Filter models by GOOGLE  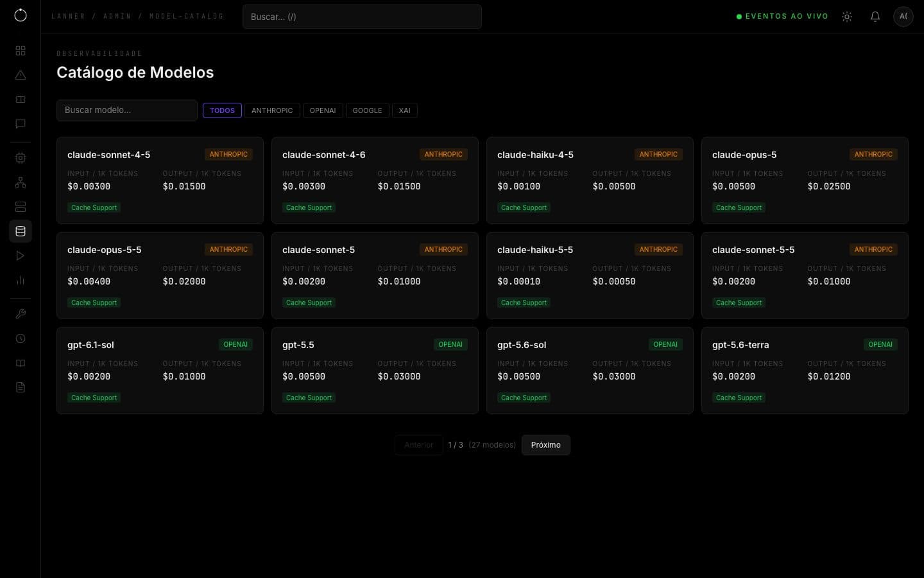tap(367, 110)
